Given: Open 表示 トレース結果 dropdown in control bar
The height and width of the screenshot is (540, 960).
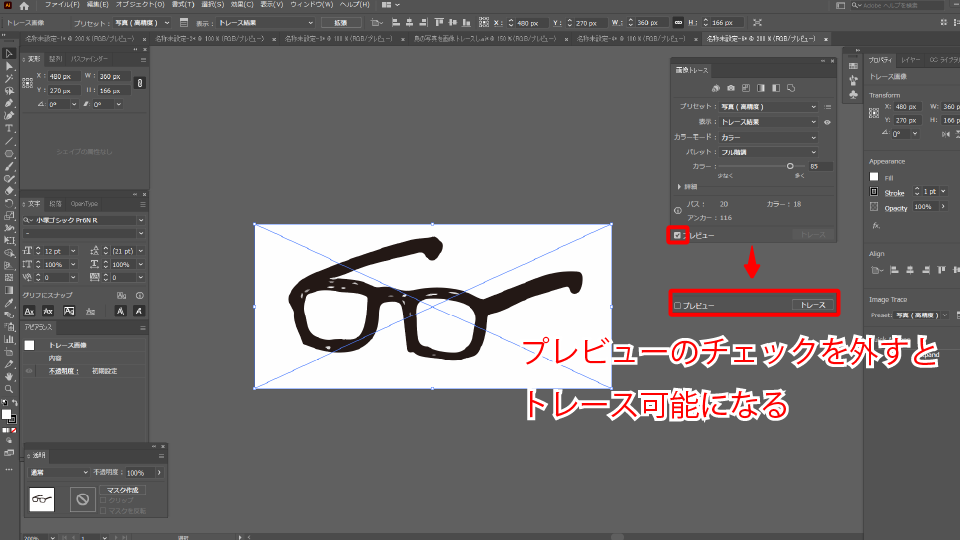Looking at the screenshot, I should [x=266, y=23].
